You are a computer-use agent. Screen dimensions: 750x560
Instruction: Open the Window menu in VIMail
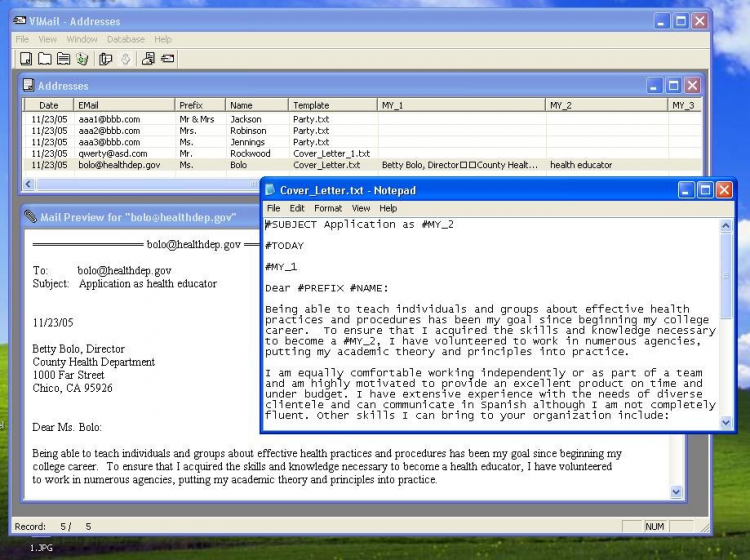coord(82,39)
